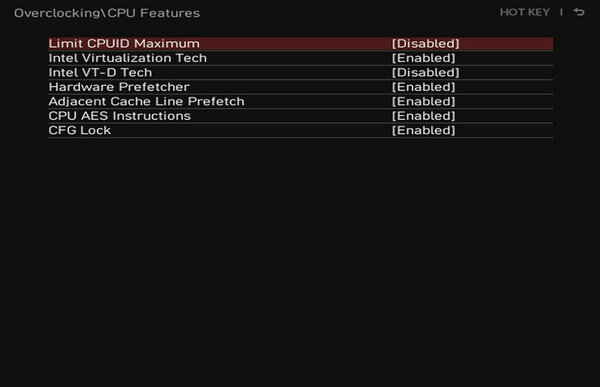Click the Overclocking\CPU Features breadcrumb title
Screen dimensions: 600x387
(x=107, y=13)
